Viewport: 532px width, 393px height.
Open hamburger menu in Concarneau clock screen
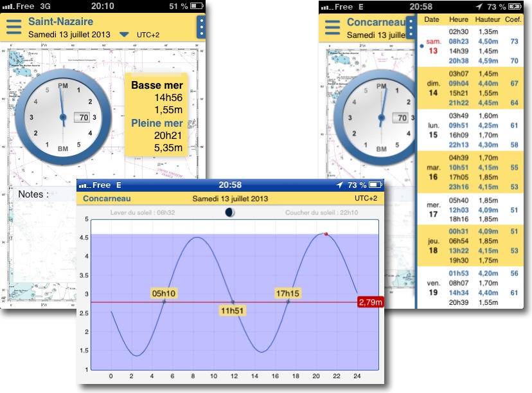[x=332, y=28]
